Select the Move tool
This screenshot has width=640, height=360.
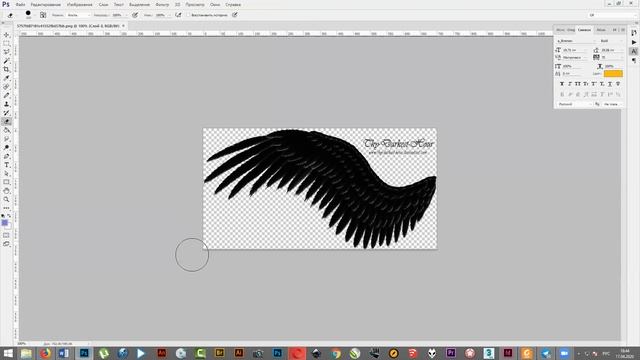click(7, 35)
